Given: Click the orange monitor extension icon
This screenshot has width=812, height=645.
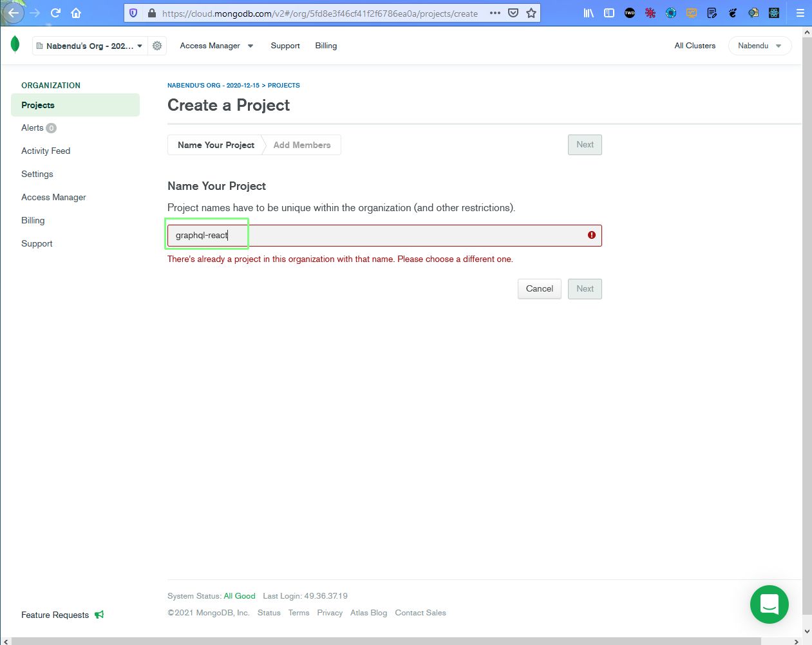Looking at the screenshot, I should point(692,13).
